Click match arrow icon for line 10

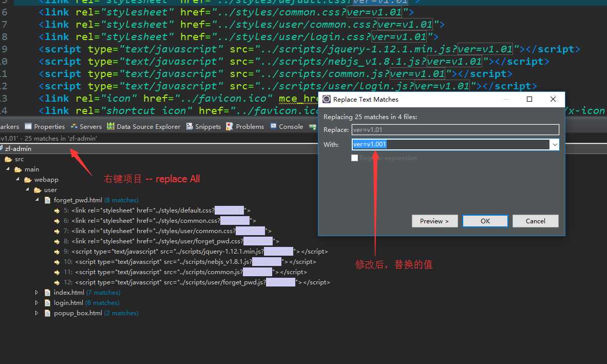pos(57,262)
